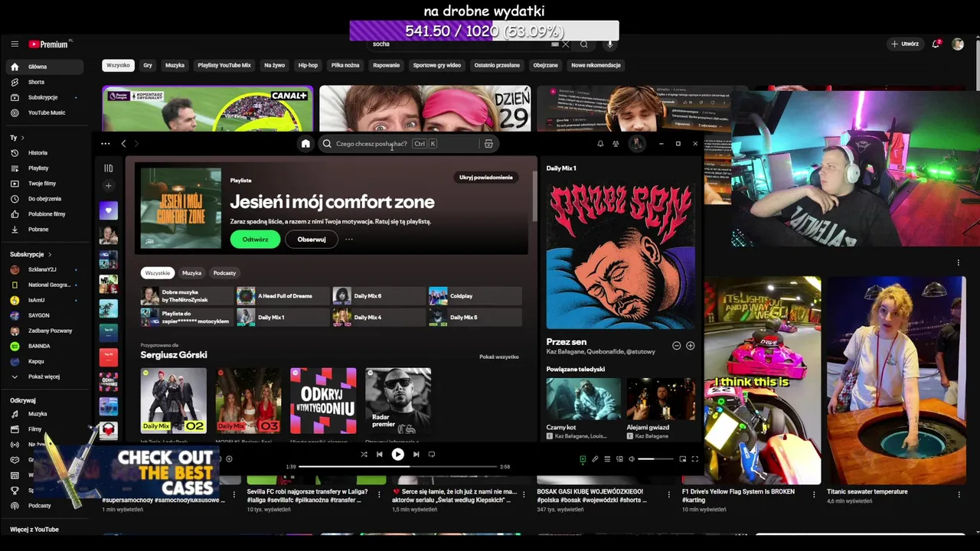Image resolution: width=980 pixels, height=551 pixels.
Task: Start YouTube voice search microphone
Action: [x=610, y=44]
